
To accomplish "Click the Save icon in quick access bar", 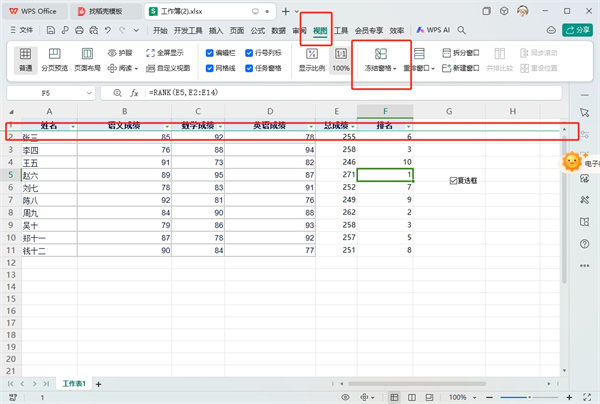I will 51,30.
